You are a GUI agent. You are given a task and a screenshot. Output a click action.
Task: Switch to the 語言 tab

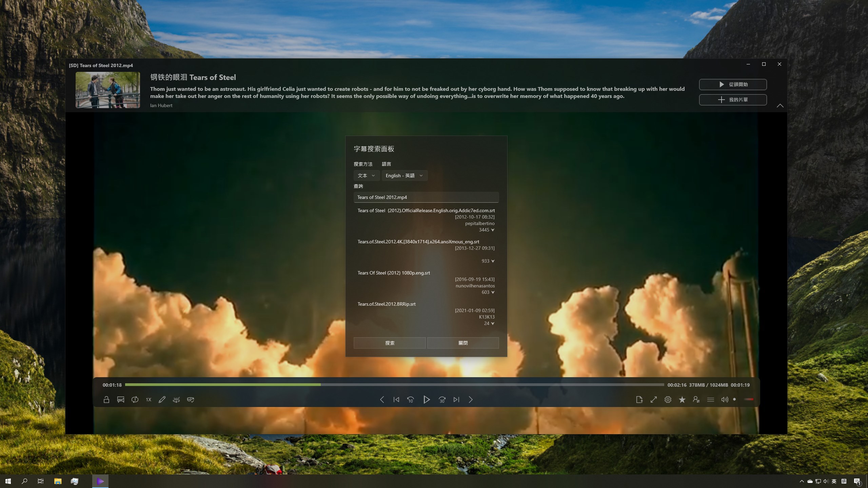tap(387, 164)
